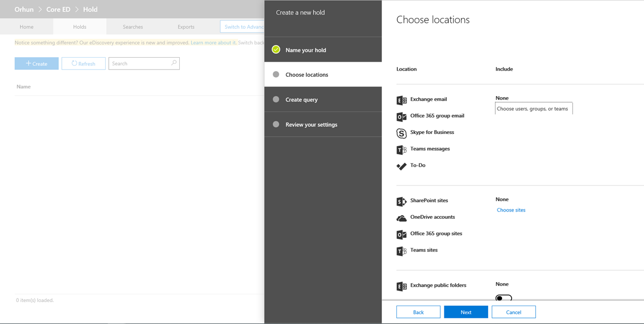Click the green completed checkmark for Name your hold

[276, 50]
